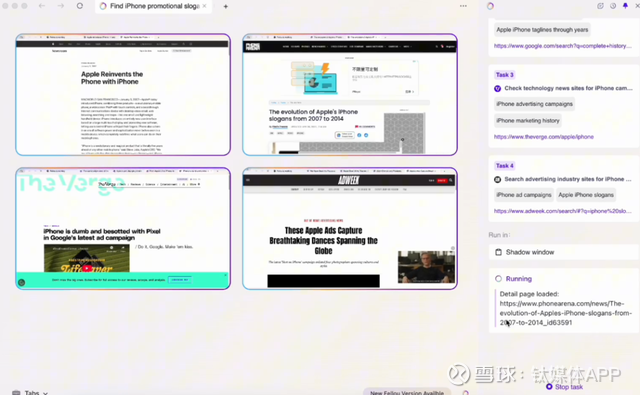Click the Fellou logo at the sidebar top
The image size is (640, 395).
pyautogui.click(x=490, y=6)
